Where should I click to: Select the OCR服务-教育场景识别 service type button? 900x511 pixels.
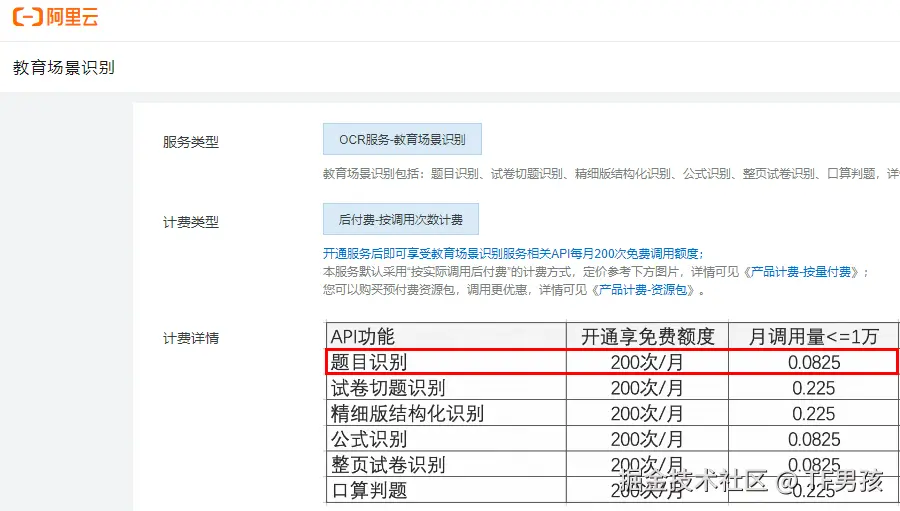point(402,139)
